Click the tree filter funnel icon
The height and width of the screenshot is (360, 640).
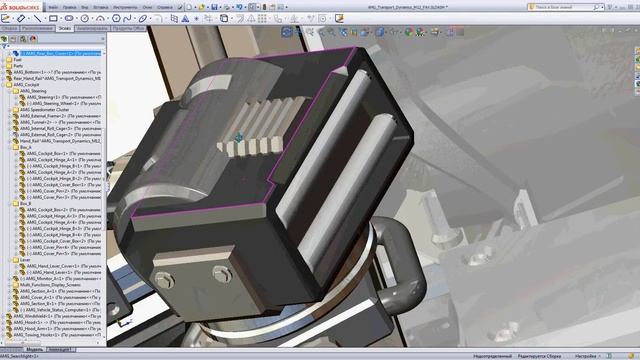(4, 47)
